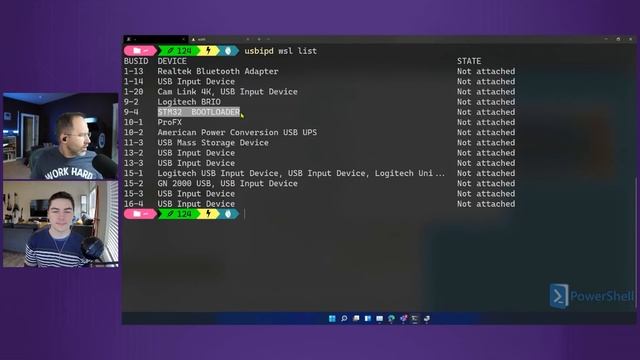Click bus ID 16-4
The image size is (640, 360).
tap(133, 204)
